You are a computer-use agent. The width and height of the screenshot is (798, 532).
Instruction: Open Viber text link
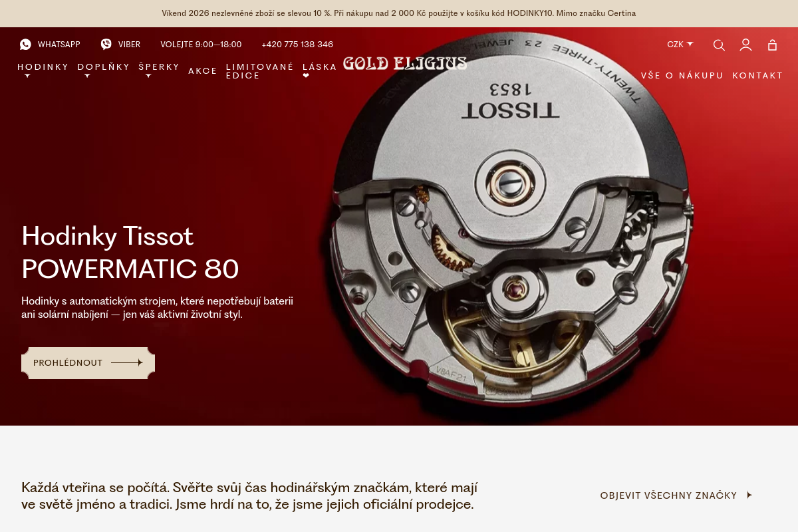click(x=129, y=45)
